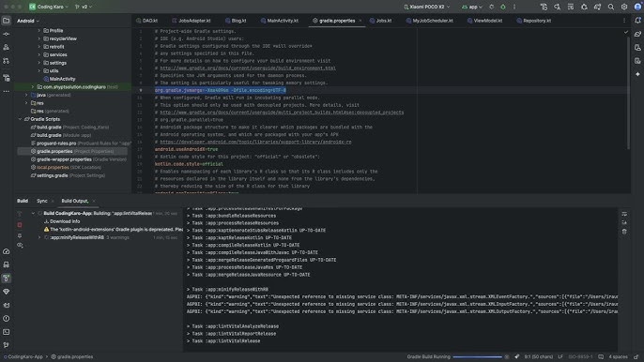644x362 pixels.
Task: Clear build output with trash icon
Action: 624,232
